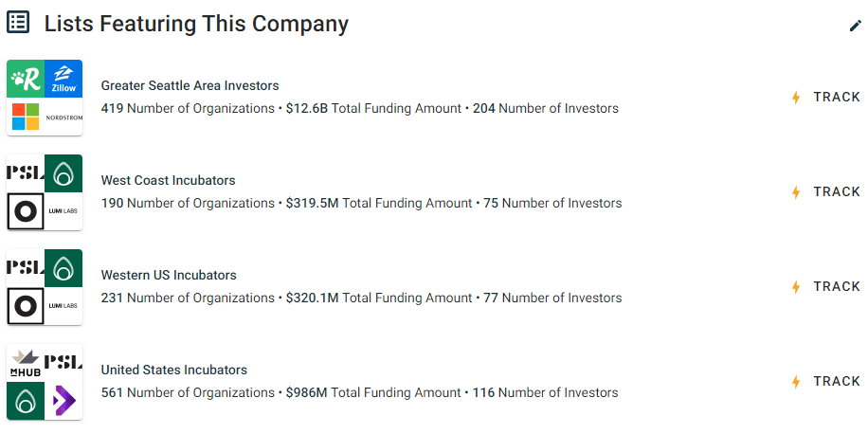Click Western US Incubators logo thumbnail
Screen dimensions: 868x434
[45, 287]
